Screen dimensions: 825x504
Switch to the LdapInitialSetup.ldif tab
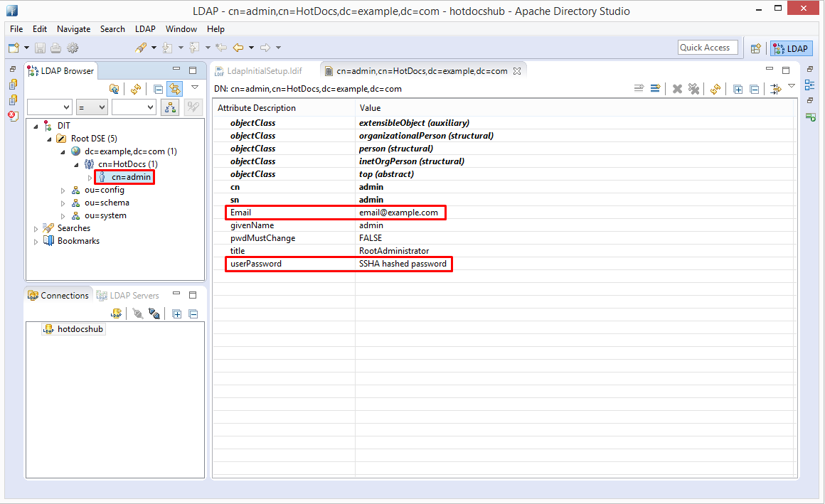tap(263, 71)
